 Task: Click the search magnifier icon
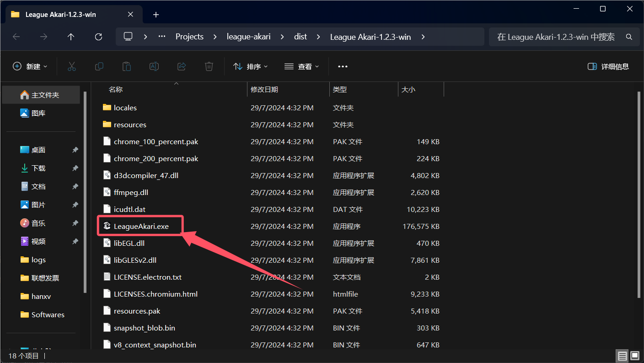(x=629, y=37)
